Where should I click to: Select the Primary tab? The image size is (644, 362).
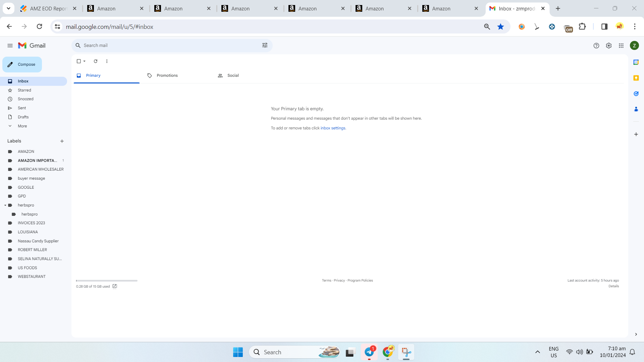(x=107, y=76)
